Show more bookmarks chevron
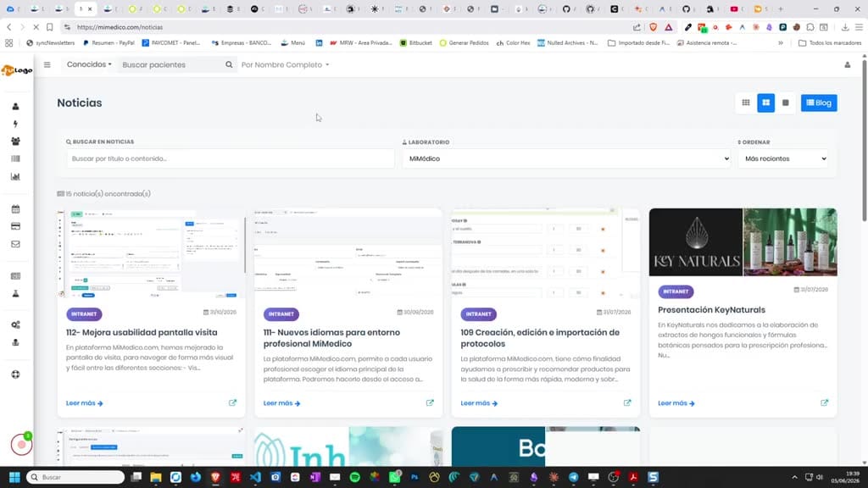 [x=781, y=42]
